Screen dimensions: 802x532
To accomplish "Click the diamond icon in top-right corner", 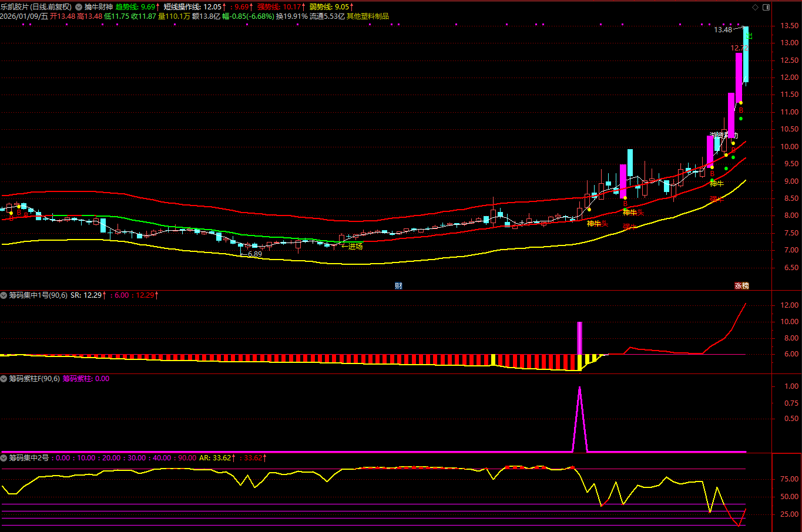I will point(755,7).
